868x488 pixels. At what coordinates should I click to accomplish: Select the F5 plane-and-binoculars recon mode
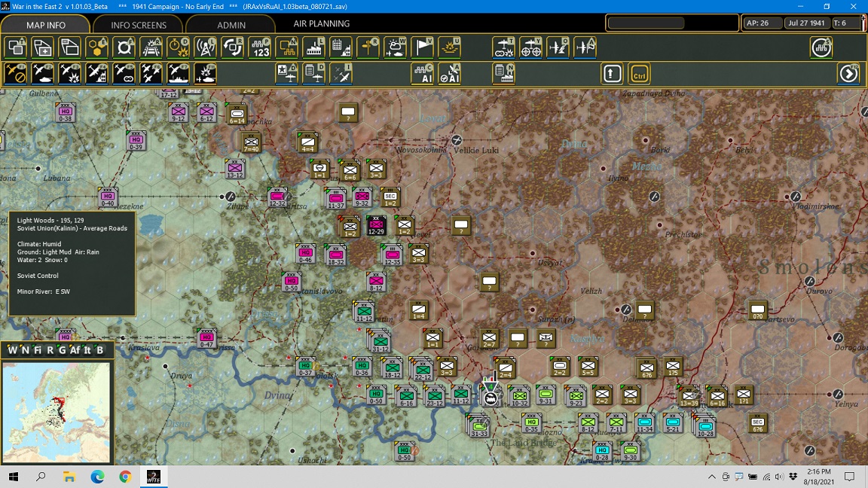124,74
